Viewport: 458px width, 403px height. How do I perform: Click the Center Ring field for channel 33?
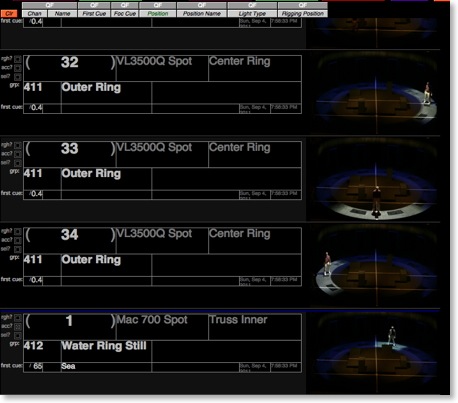(x=255, y=154)
